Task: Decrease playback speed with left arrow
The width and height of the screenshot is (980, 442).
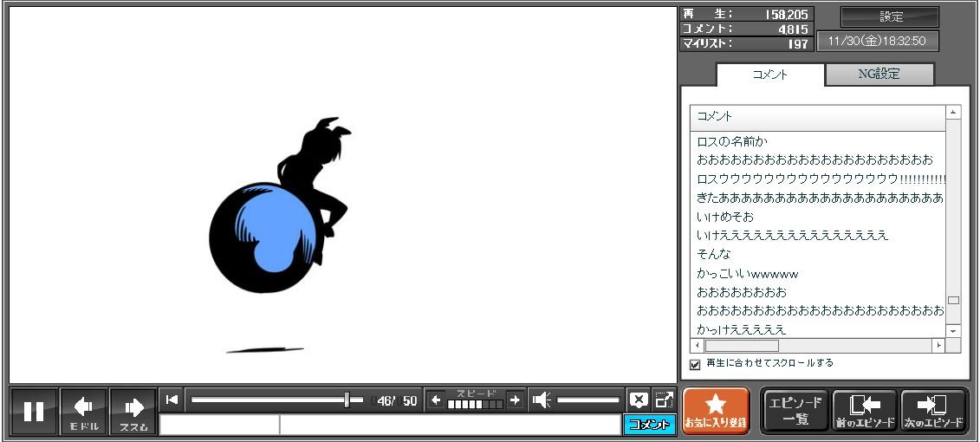Action: 436,400
